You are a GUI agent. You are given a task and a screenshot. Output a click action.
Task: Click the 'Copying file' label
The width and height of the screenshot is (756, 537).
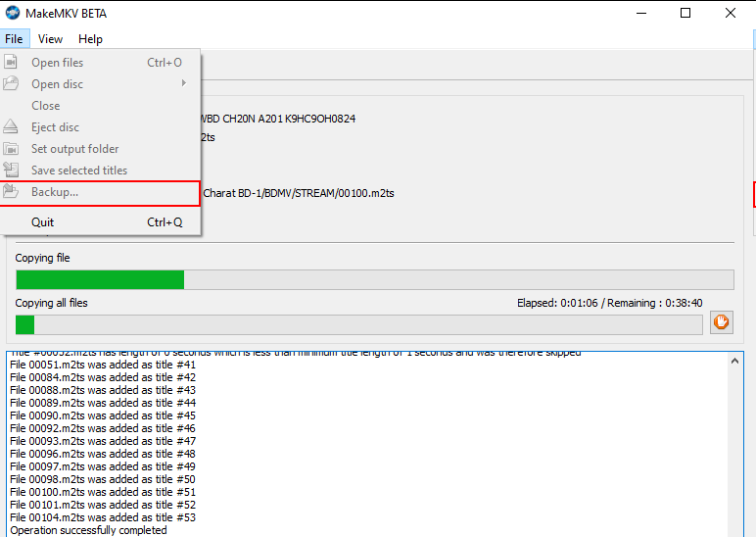42,258
